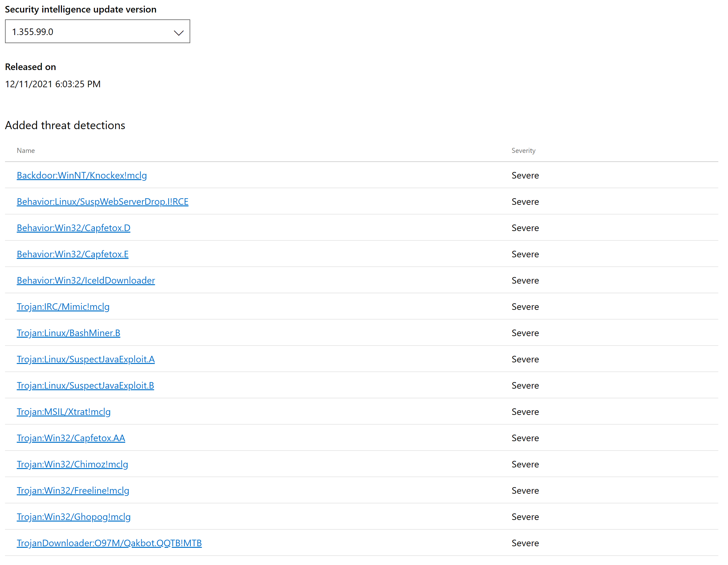Open Trojan:Win32/Capfetox.AA threat link
The width and height of the screenshot is (728, 565).
coord(71,438)
